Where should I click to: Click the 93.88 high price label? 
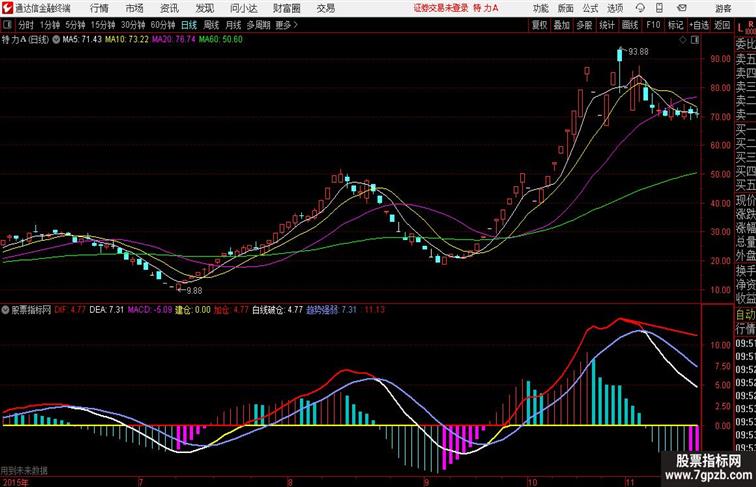(x=638, y=51)
